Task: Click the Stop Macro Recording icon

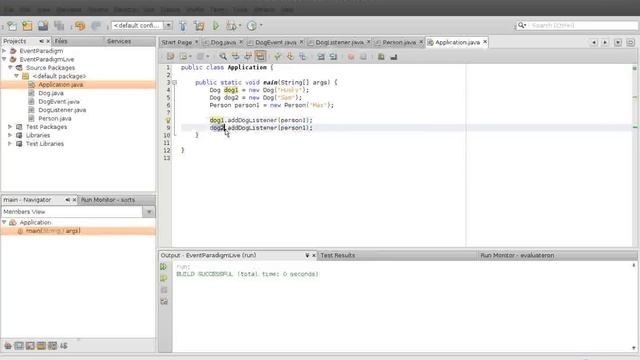Action: tap(363, 57)
